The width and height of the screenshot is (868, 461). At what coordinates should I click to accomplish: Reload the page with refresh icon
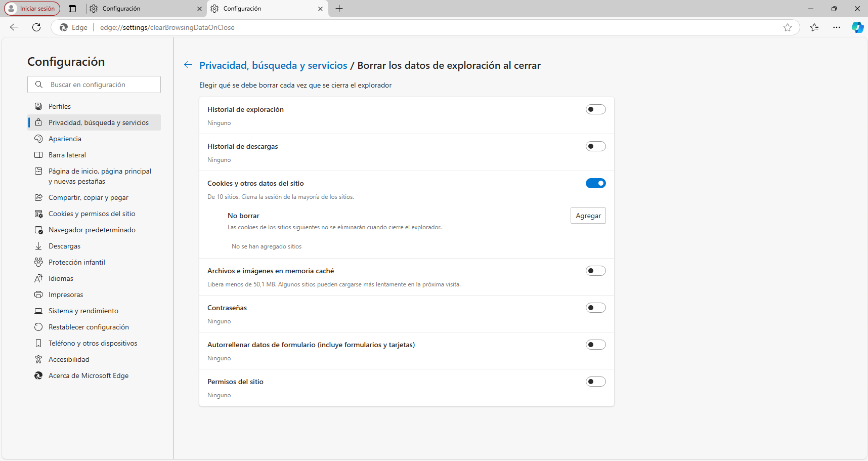[36, 27]
